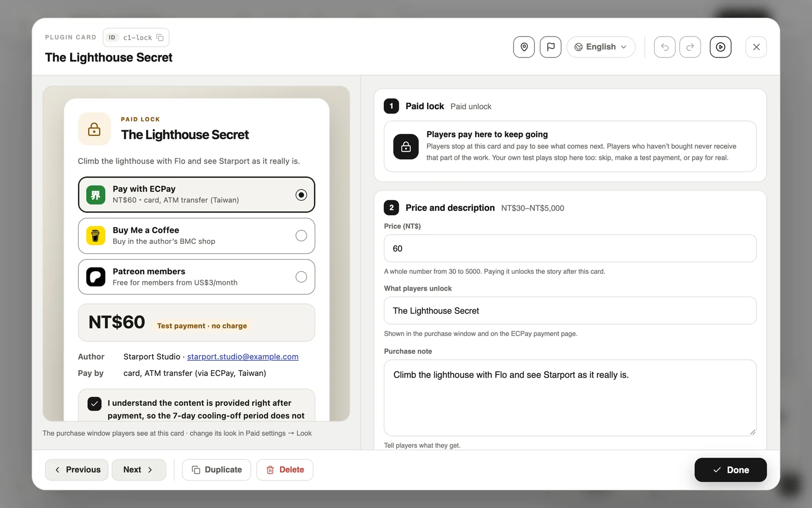Click the step 2 number badge
Viewport: 812px width, 508px height.
391,208
